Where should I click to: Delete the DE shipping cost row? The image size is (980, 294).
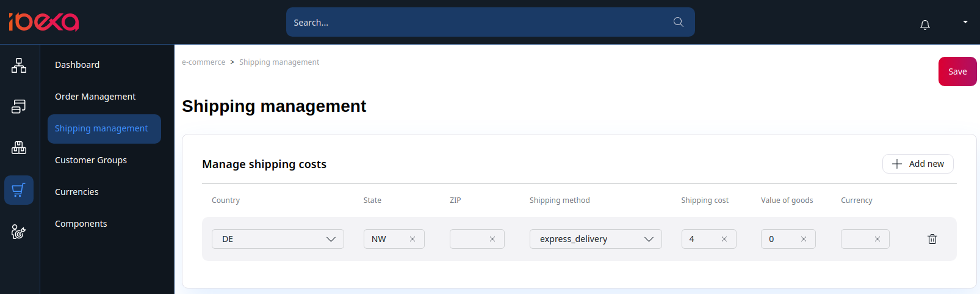pyautogui.click(x=932, y=239)
